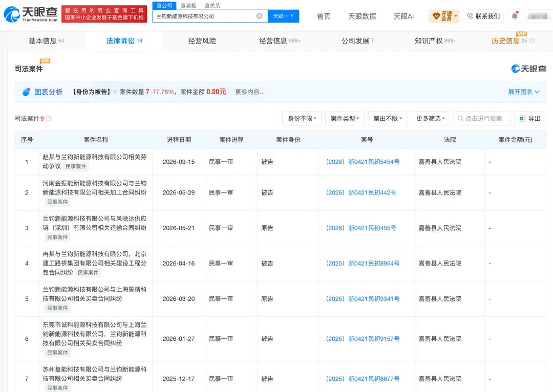Expand the chart via 展开图表
553x392 pixels.
coord(523,92)
